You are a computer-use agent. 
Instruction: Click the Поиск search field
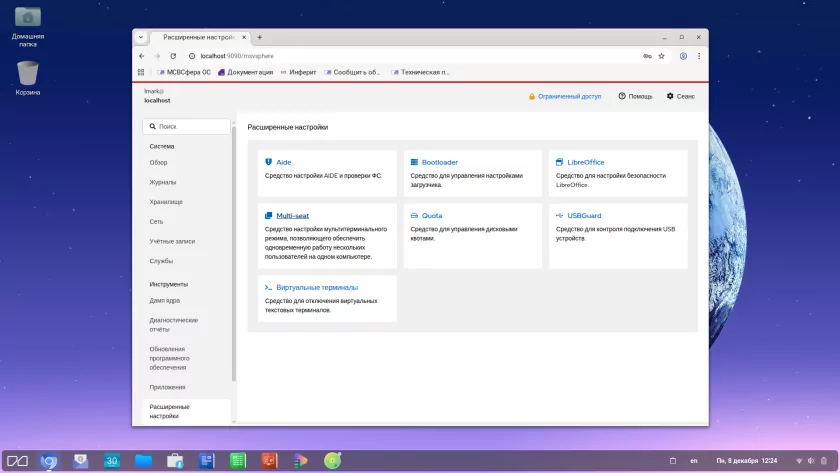pyautogui.click(x=187, y=127)
